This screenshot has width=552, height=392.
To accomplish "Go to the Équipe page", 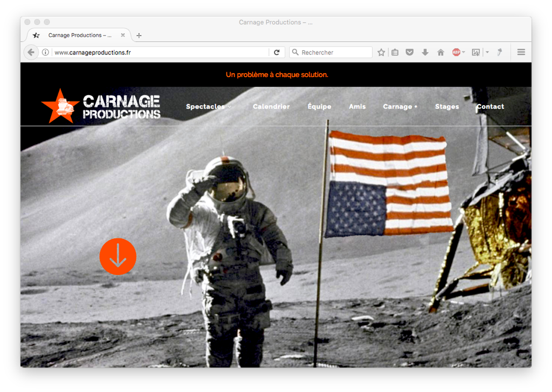I will [320, 106].
